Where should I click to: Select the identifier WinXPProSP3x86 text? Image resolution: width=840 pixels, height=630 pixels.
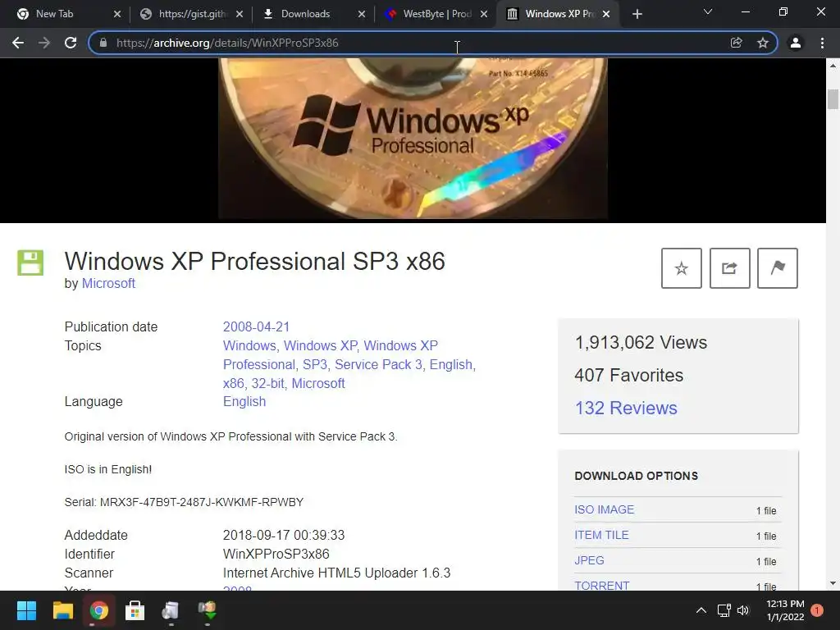276,554
